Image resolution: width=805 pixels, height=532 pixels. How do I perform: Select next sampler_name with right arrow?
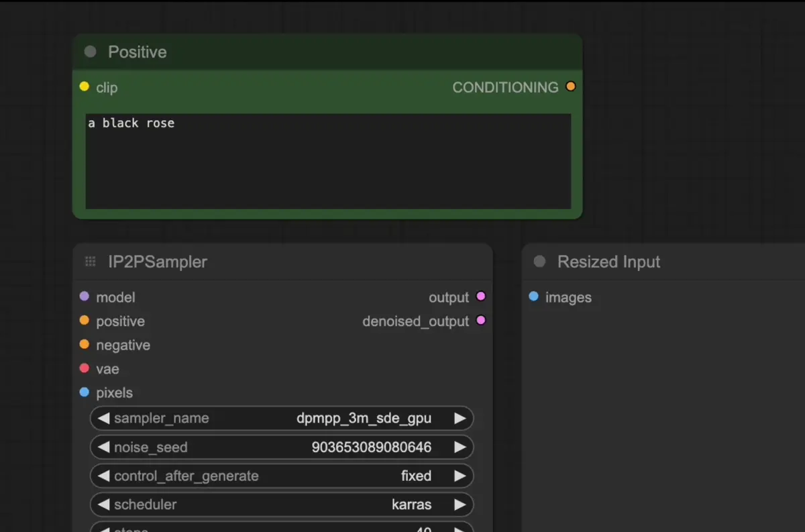point(460,418)
